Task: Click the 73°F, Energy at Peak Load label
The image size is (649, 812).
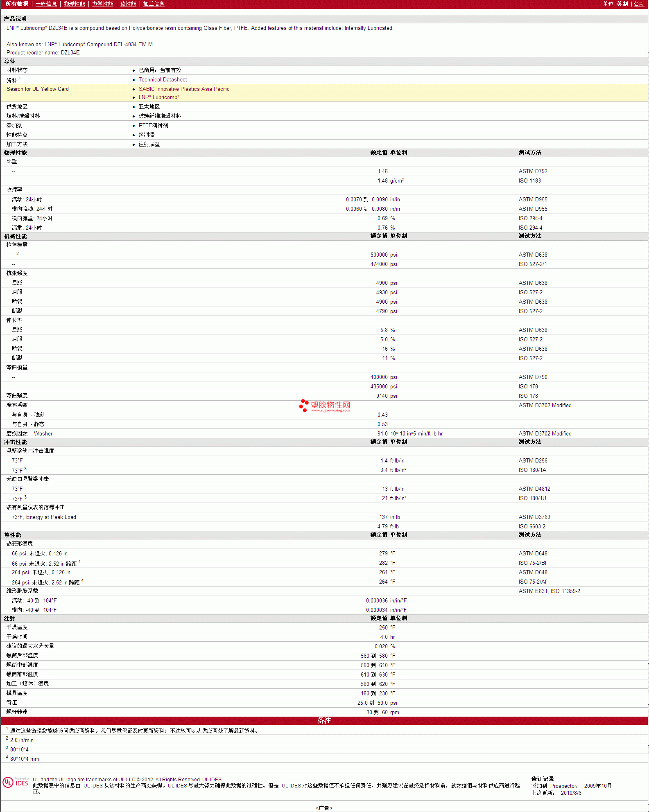Action: tap(44, 517)
